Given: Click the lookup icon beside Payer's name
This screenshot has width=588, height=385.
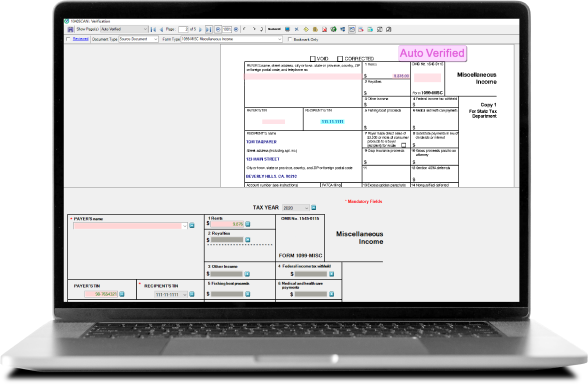Looking at the screenshot, I should [x=192, y=226].
